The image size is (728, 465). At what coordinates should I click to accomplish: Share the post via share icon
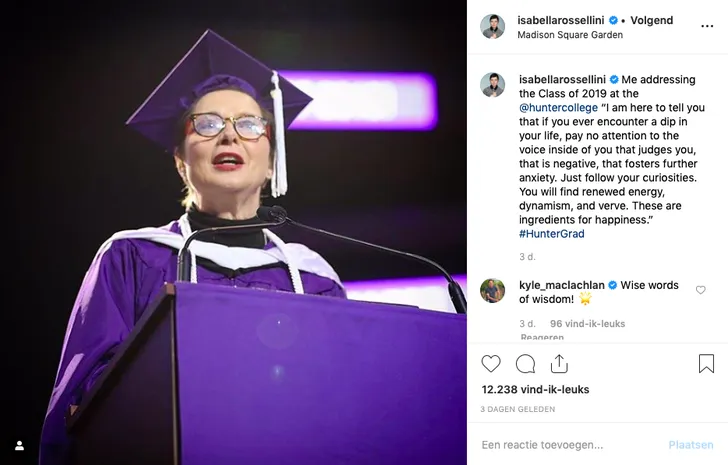[559, 364]
